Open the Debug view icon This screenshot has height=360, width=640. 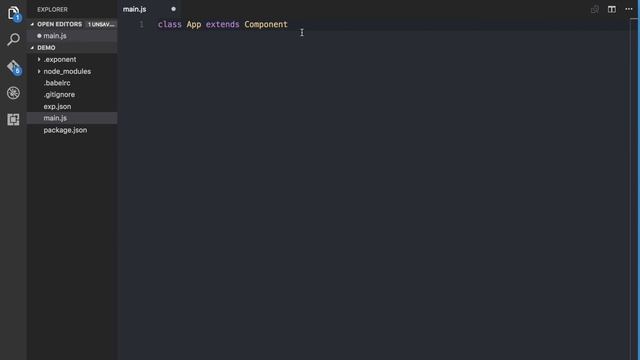click(x=13, y=93)
